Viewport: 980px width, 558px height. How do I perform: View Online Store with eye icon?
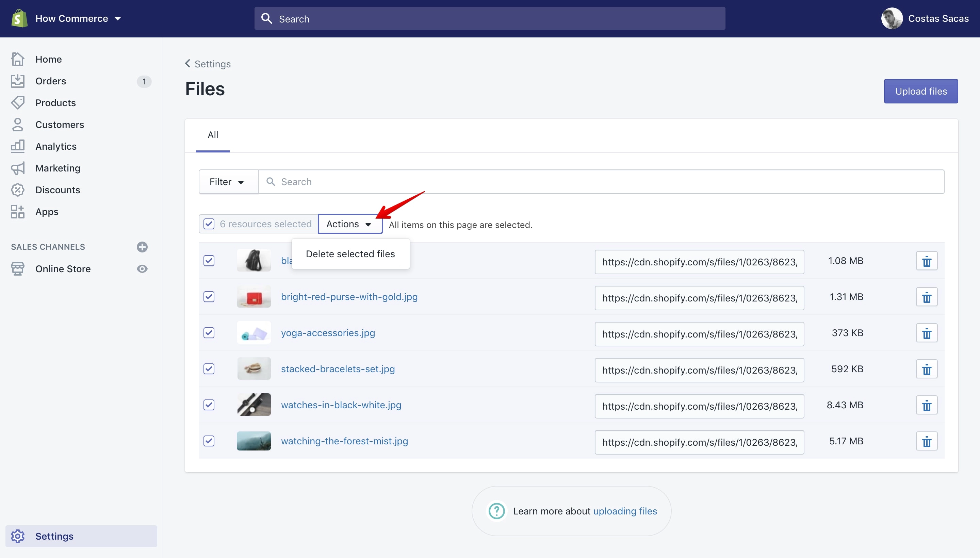click(142, 269)
